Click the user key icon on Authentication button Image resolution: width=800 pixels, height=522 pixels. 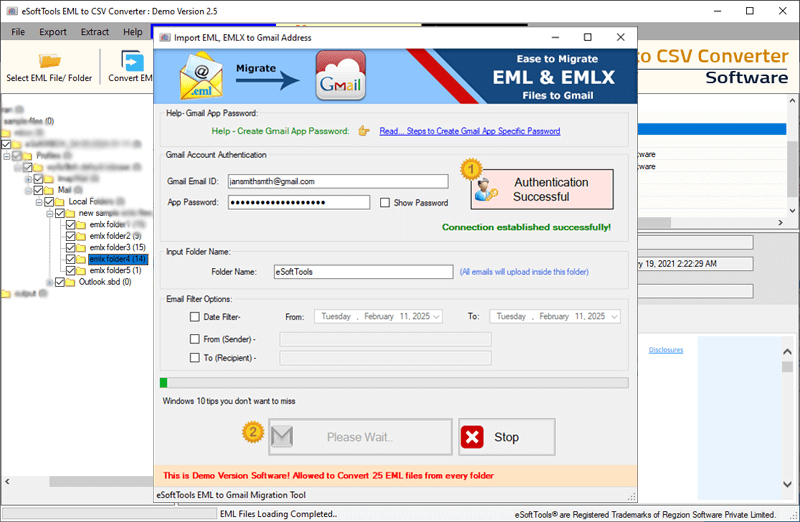click(485, 190)
